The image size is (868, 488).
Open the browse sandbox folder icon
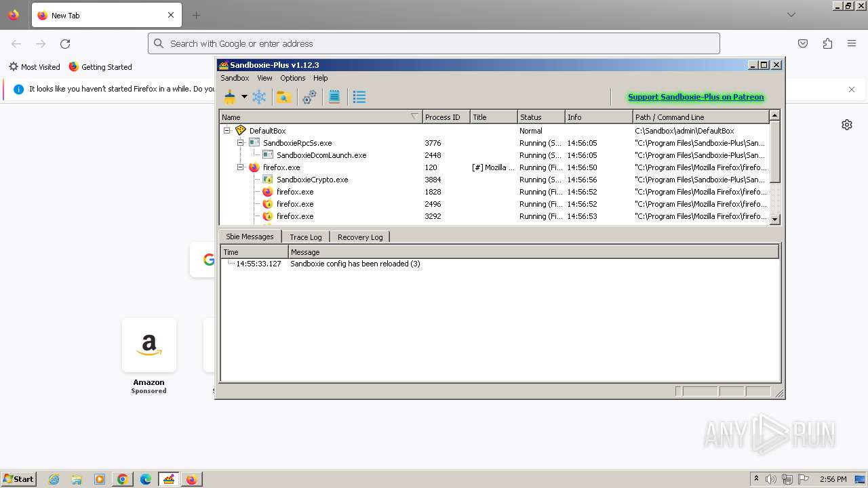284,97
